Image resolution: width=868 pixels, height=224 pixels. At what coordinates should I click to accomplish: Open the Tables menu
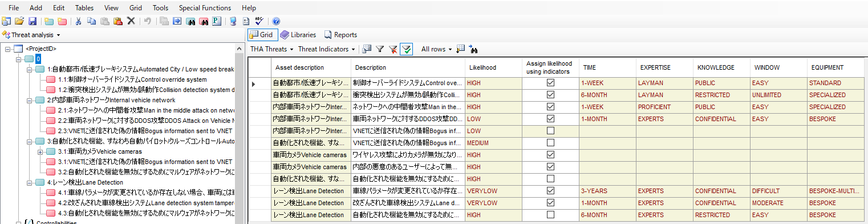pyautogui.click(x=84, y=8)
